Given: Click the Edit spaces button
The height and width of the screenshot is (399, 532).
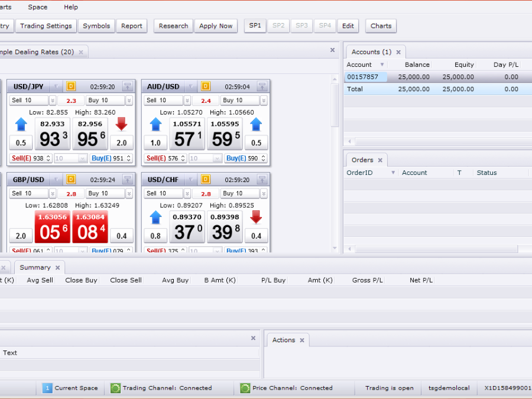Looking at the screenshot, I should pyautogui.click(x=348, y=26).
